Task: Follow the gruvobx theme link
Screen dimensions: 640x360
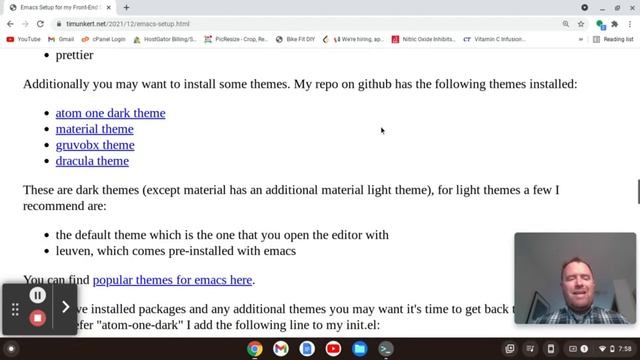Action: pos(95,145)
